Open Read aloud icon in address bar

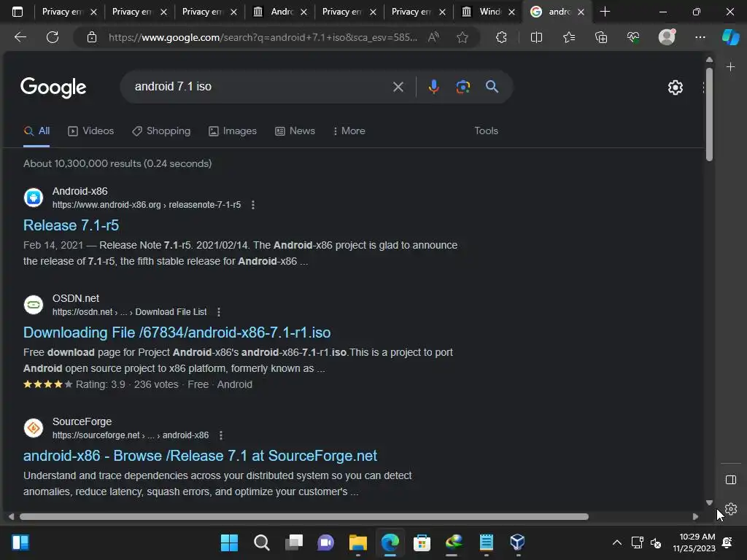pyautogui.click(x=433, y=37)
